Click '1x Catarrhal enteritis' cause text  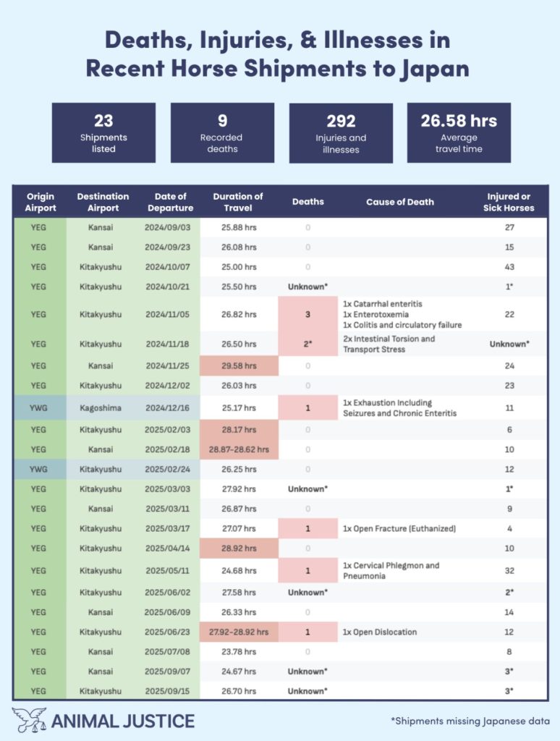point(382,304)
